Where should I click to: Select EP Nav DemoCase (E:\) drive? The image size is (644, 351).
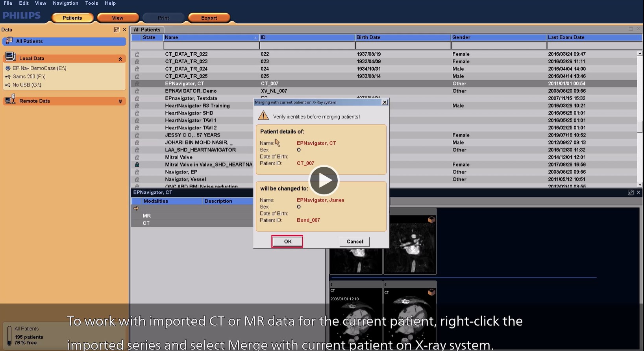[39, 68]
